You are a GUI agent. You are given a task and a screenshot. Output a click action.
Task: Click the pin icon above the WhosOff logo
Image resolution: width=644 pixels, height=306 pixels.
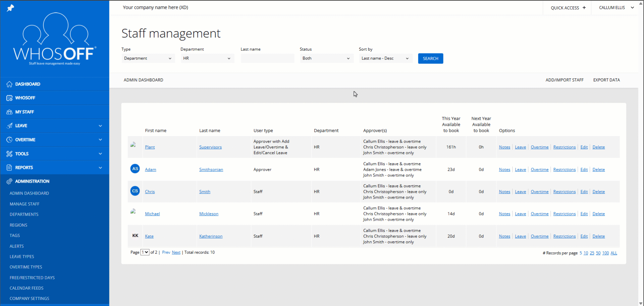(x=10, y=8)
